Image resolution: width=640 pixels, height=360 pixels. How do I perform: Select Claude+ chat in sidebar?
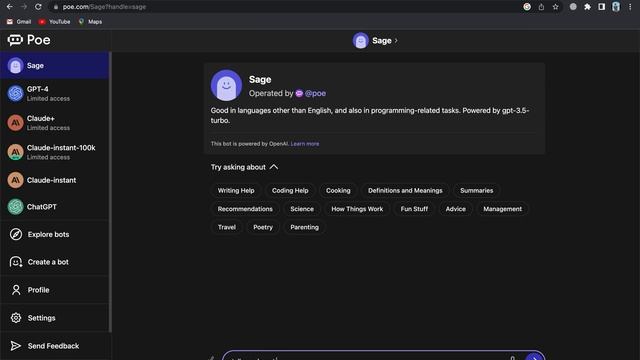point(55,123)
